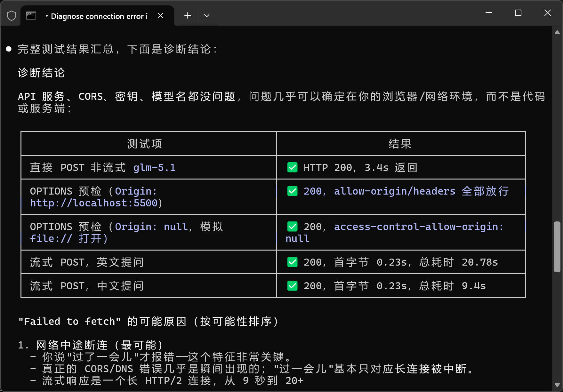Viewport: 563px width, 392px height.
Task: Click the green checkmark beside HTTP 200, 3.4s
Action: pos(292,167)
